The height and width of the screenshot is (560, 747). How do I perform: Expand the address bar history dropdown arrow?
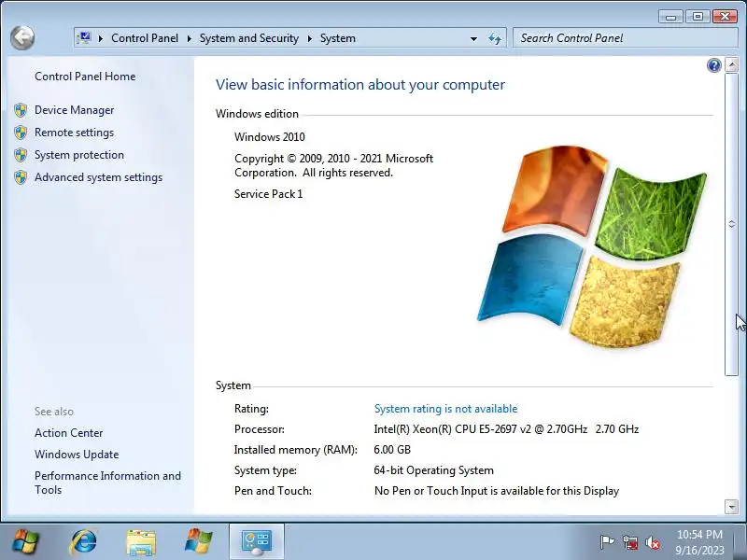(473, 38)
